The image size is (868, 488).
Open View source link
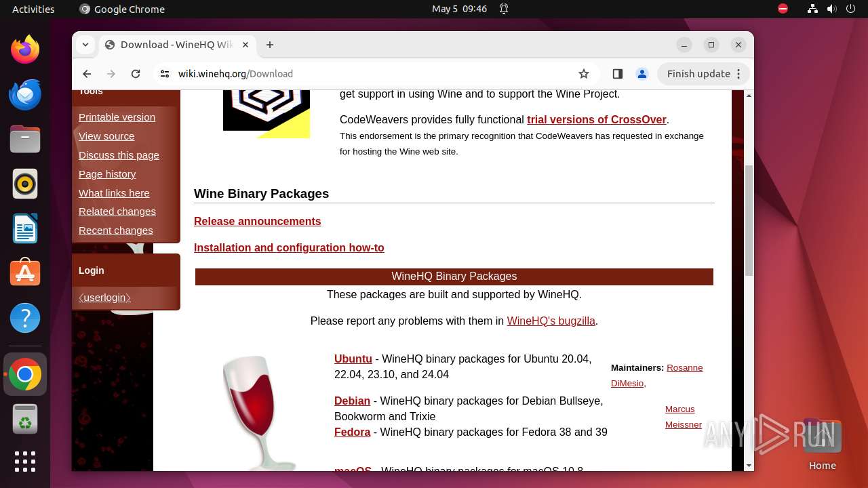(x=106, y=136)
